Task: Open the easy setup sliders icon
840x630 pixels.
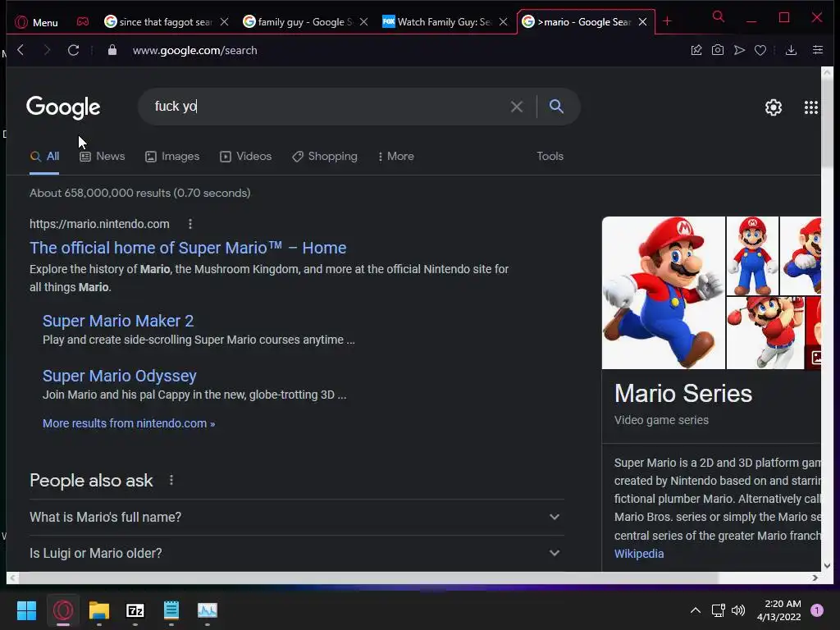Action: pyautogui.click(x=818, y=50)
